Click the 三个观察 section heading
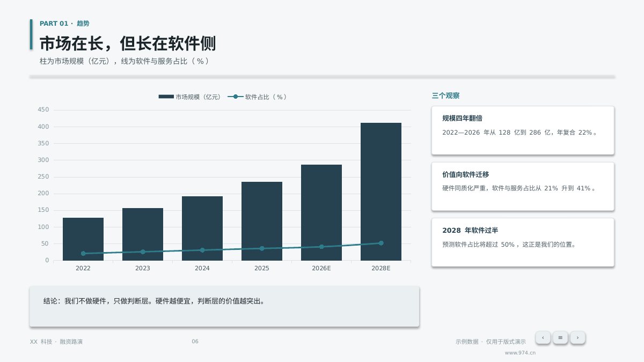Image resolution: width=644 pixels, height=362 pixels. pyautogui.click(x=445, y=96)
